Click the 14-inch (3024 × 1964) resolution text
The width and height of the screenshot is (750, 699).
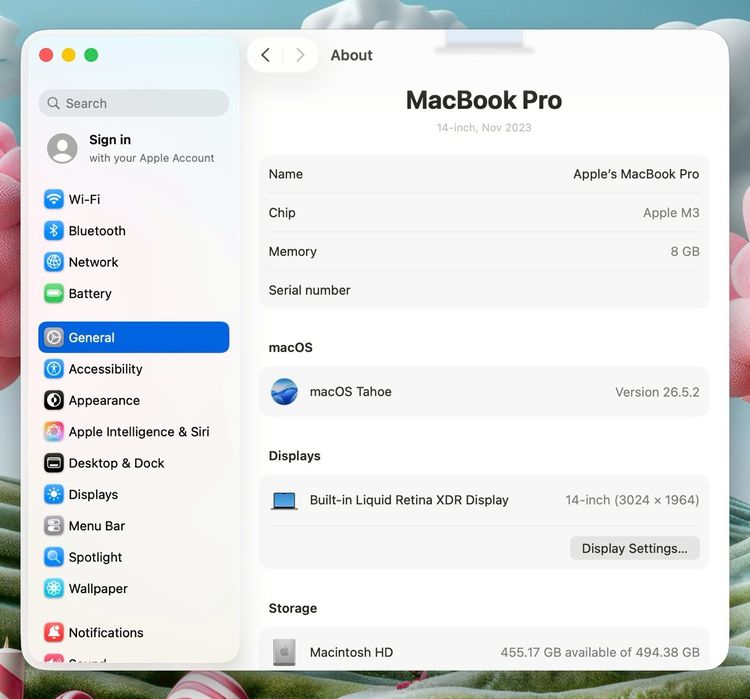(632, 500)
